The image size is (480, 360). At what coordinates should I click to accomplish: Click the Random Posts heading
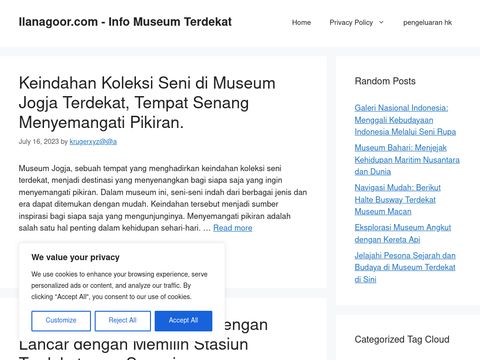click(385, 81)
